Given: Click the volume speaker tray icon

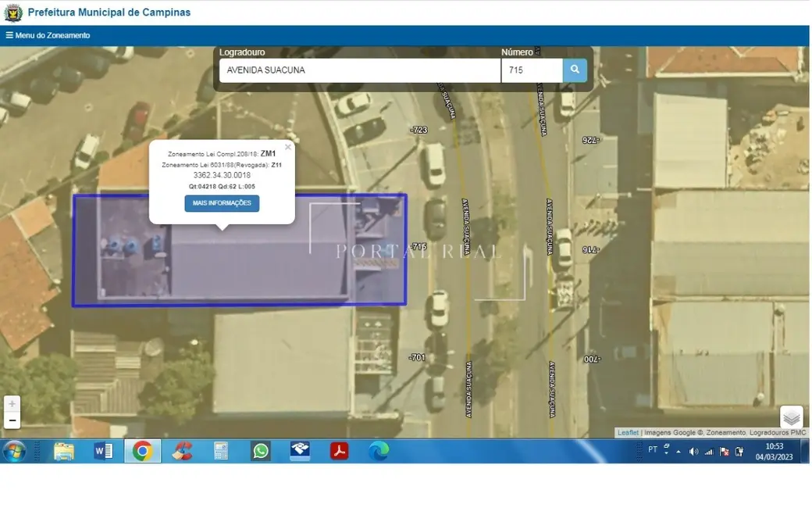Looking at the screenshot, I should tap(693, 451).
